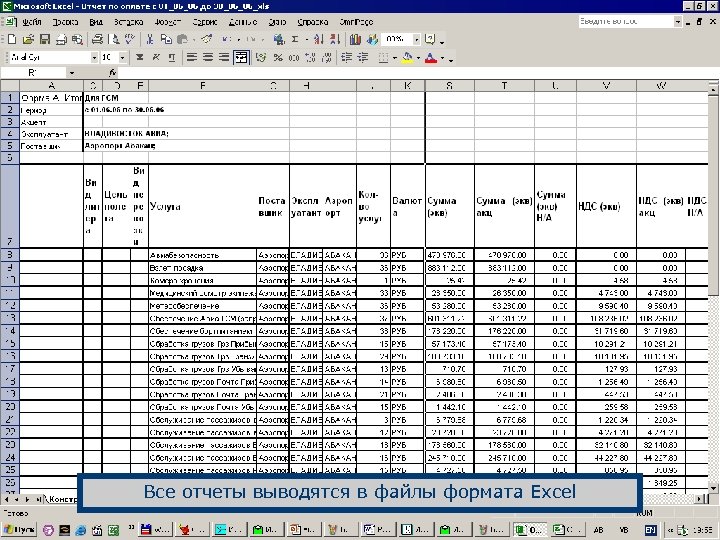Open the zoom percentage dropdown
The width and height of the screenshot is (720, 540).
(416, 39)
